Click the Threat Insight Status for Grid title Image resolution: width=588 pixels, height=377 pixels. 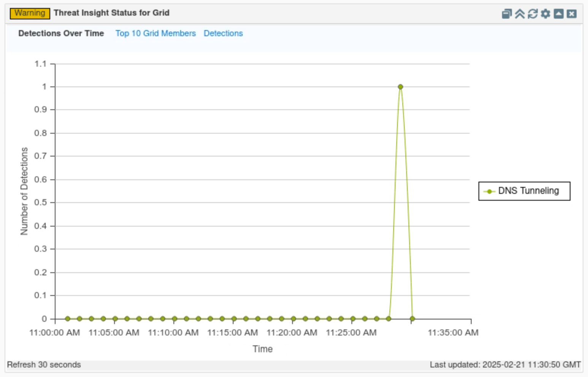tap(111, 13)
